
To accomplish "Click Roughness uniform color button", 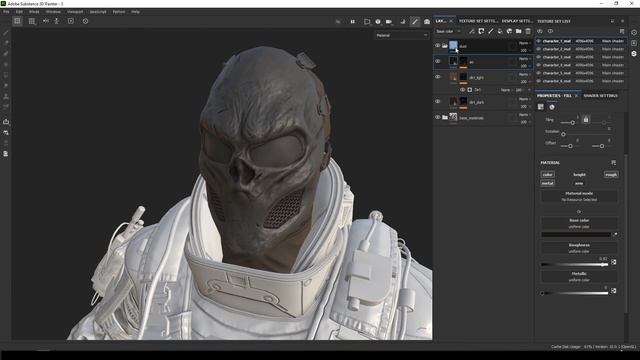I will 579,248.
